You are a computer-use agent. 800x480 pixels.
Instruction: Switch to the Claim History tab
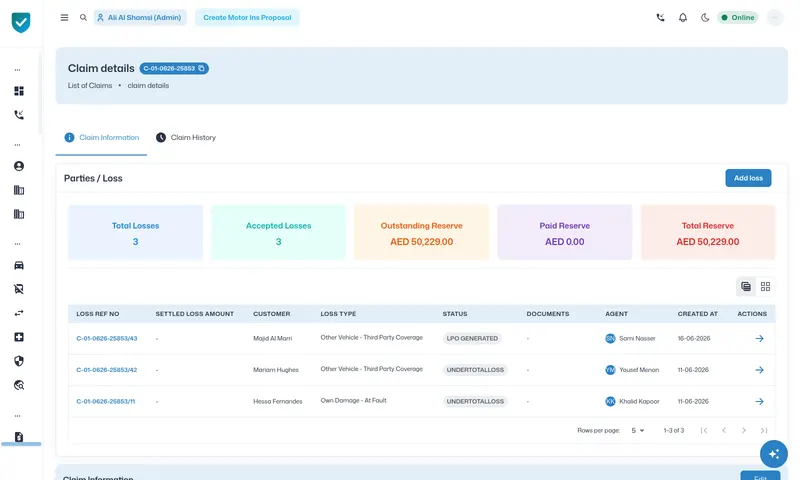(x=186, y=137)
